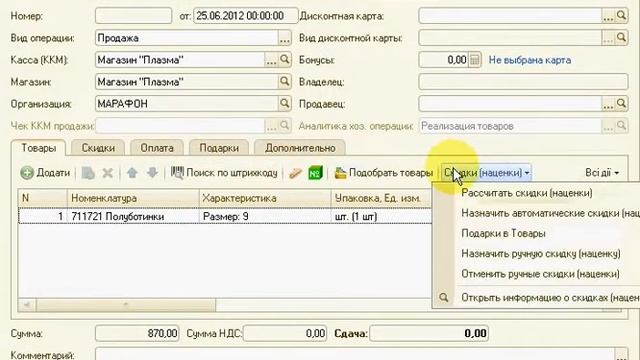The height and width of the screenshot is (360, 640).
Task: Open Продавец selection ellipsis button
Action: [x=608, y=104]
